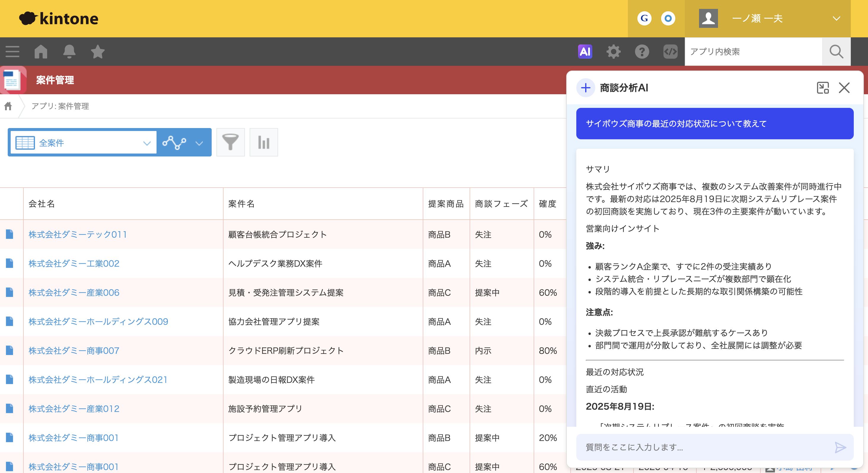
Task: Open record icon for ダミー商事007 row
Action: pos(9,350)
